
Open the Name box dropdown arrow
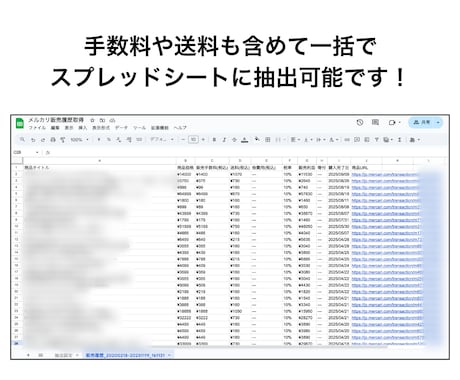37,152
